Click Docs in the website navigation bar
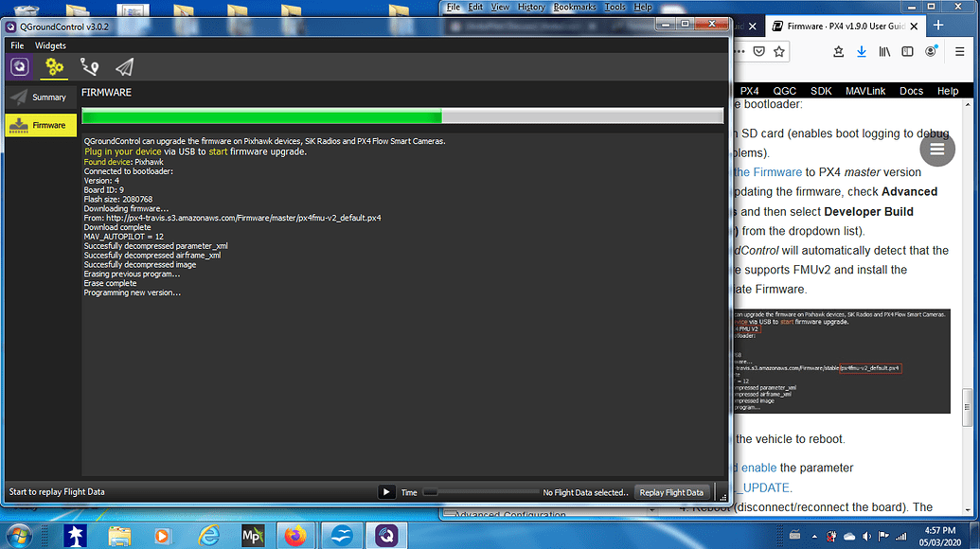 click(911, 91)
